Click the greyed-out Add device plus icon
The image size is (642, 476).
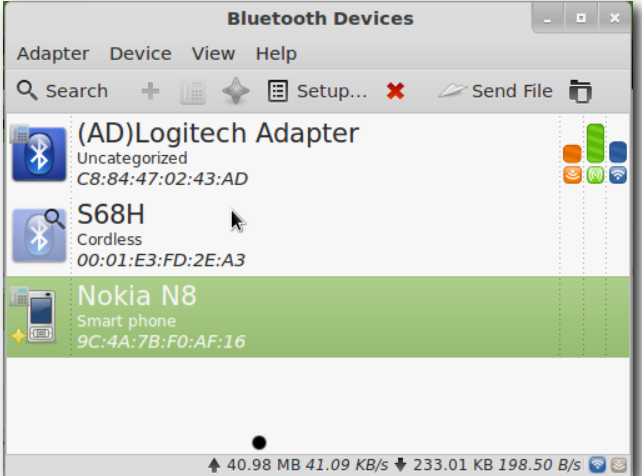[x=150, y=91]
